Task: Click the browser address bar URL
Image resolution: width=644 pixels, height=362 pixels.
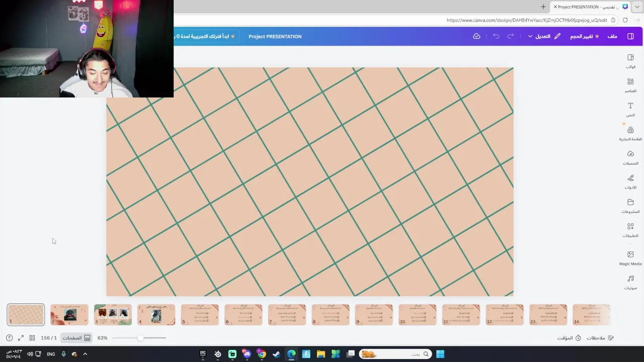Action: point(527,20)
